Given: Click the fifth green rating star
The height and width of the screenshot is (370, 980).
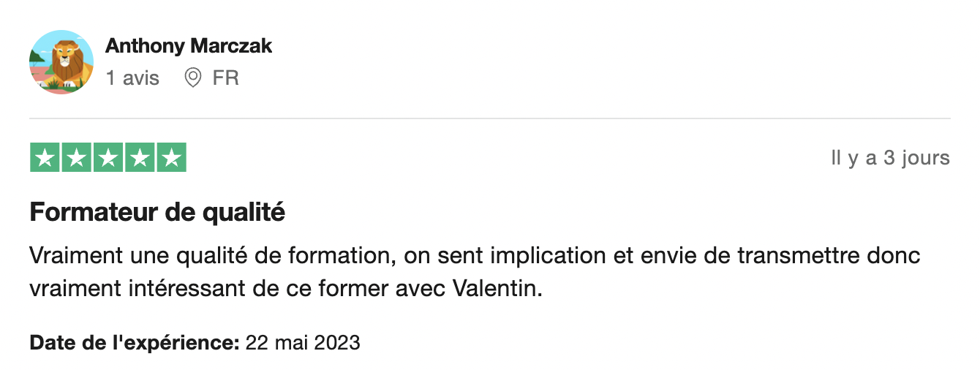Looking at the screenshot, I should coord(171,158).
